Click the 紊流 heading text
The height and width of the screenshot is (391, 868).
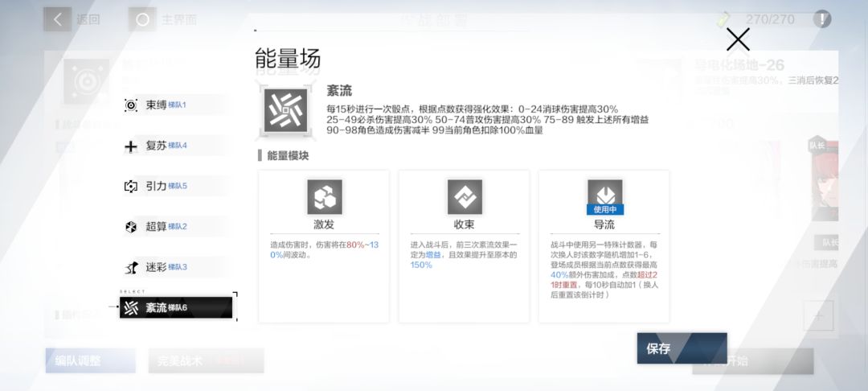(339, 91)
